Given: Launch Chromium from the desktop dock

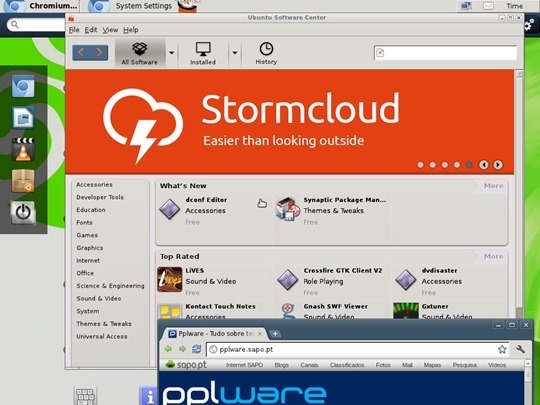Looking at the screenshot, I should (x=23, y=86).
